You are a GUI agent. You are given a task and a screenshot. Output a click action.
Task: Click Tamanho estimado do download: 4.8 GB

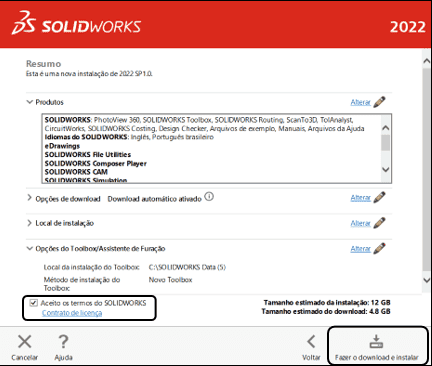point(326,312)
